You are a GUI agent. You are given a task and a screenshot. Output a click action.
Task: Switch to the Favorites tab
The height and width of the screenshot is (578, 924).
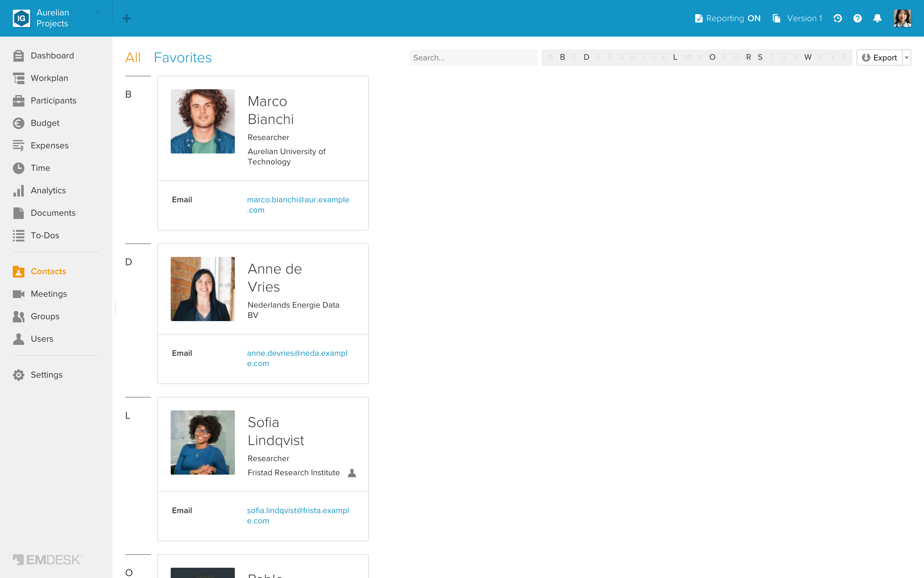(183, 58)
